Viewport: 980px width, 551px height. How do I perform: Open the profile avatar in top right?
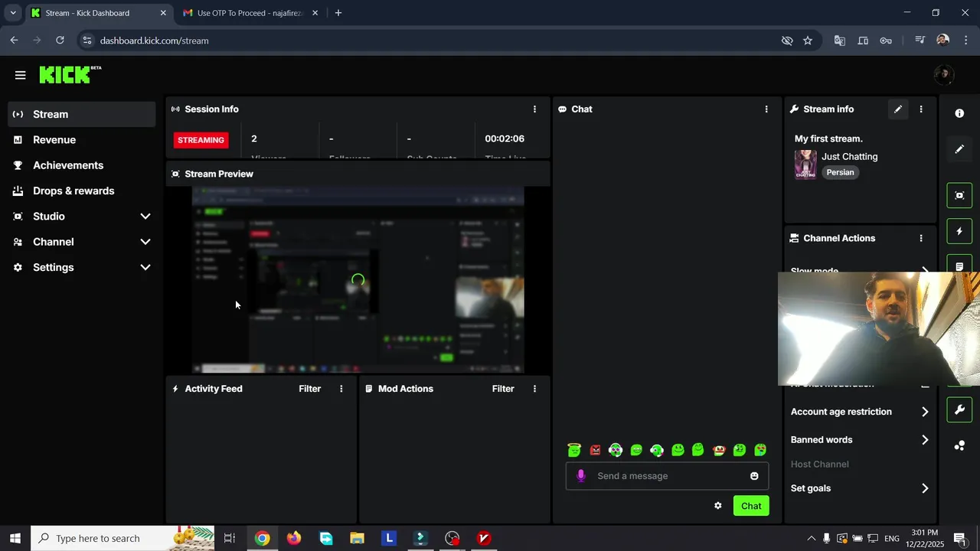point(943,74)
